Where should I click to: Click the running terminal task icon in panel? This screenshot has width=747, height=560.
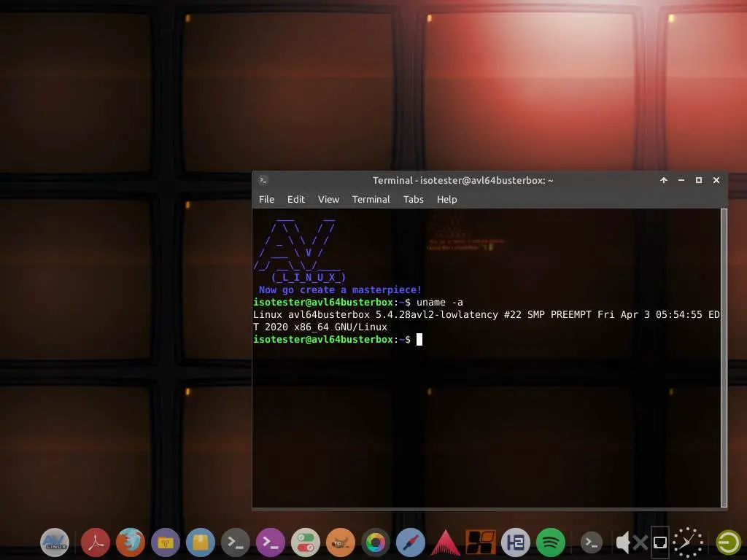pyautogui.click(x=591, y=542)
